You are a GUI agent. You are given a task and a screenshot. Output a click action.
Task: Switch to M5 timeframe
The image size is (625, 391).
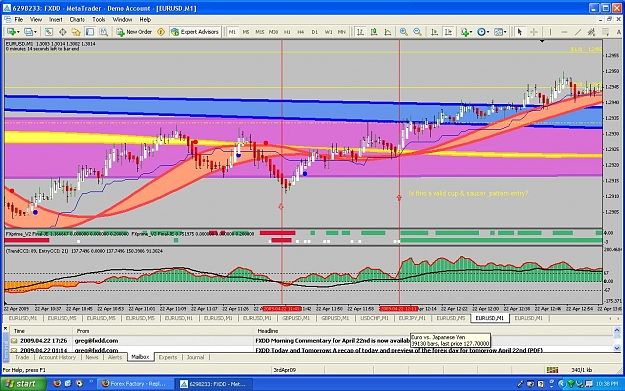click(246, 32)
